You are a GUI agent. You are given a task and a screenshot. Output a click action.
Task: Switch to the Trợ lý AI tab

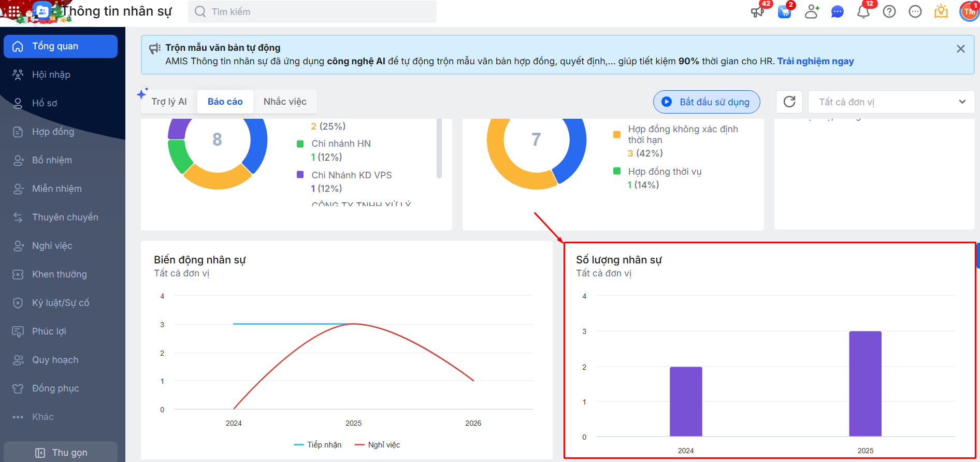point(169,102)
